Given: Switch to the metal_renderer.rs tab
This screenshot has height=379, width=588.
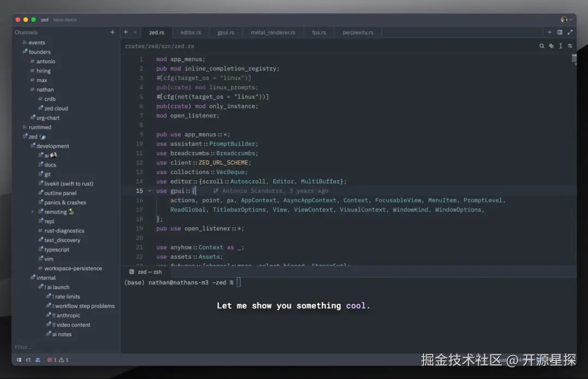Looking at the screenshot, I should (x=273, y=32).
